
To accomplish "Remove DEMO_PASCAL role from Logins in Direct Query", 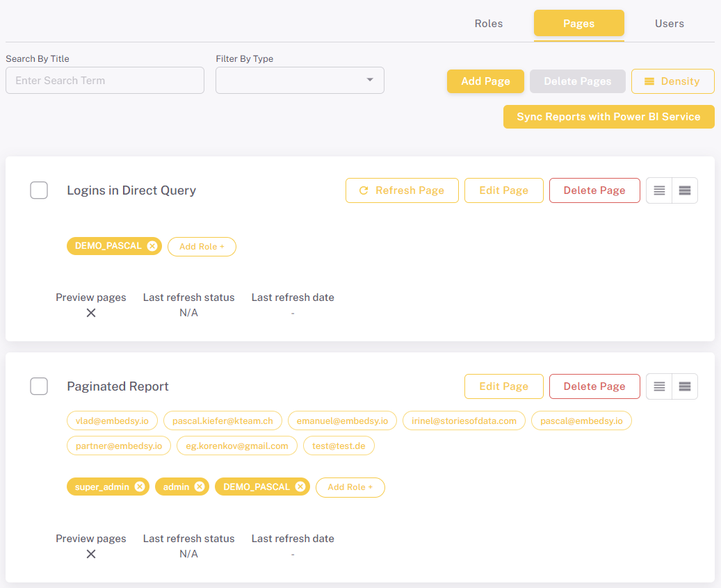I will 152,245.
